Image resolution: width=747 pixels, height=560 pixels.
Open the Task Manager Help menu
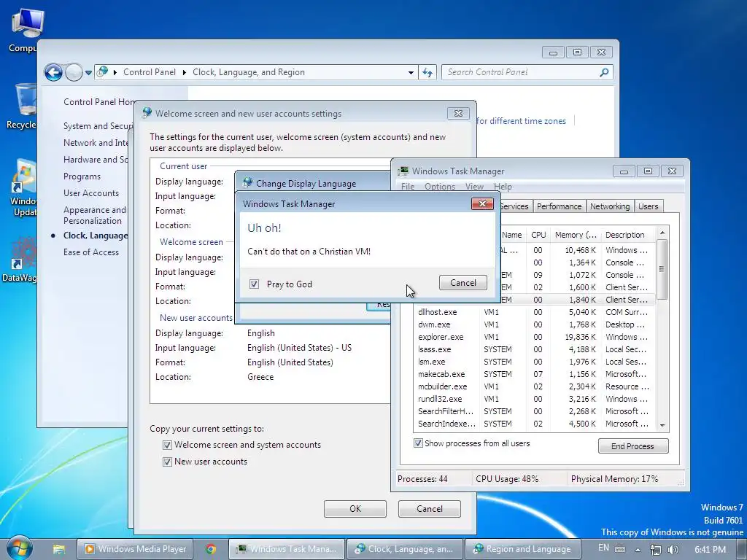[x=503, y=187]
